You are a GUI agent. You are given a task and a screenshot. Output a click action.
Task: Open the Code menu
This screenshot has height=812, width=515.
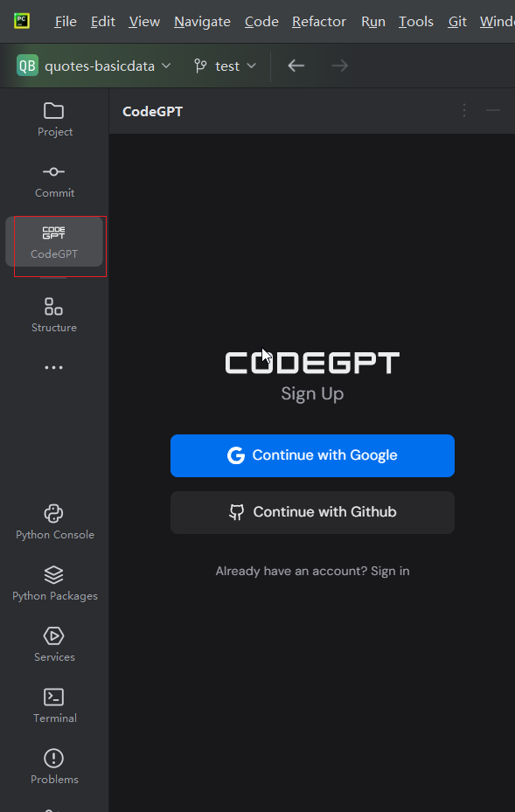click(261, 22)
